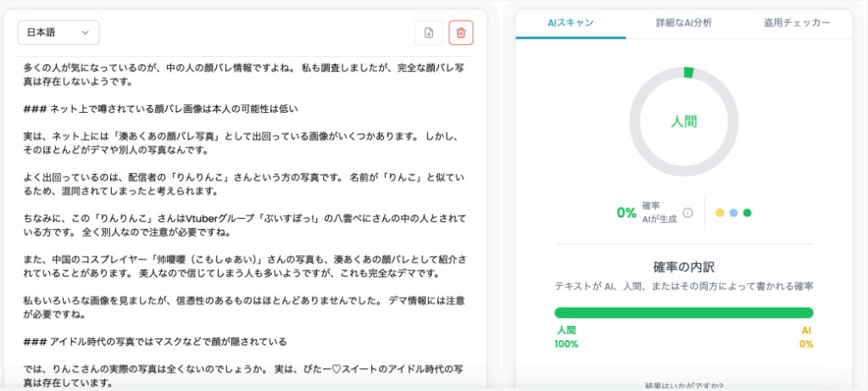The image size is (868, 391).
Task: Click the donut chart's green segment
Action: 688,73
